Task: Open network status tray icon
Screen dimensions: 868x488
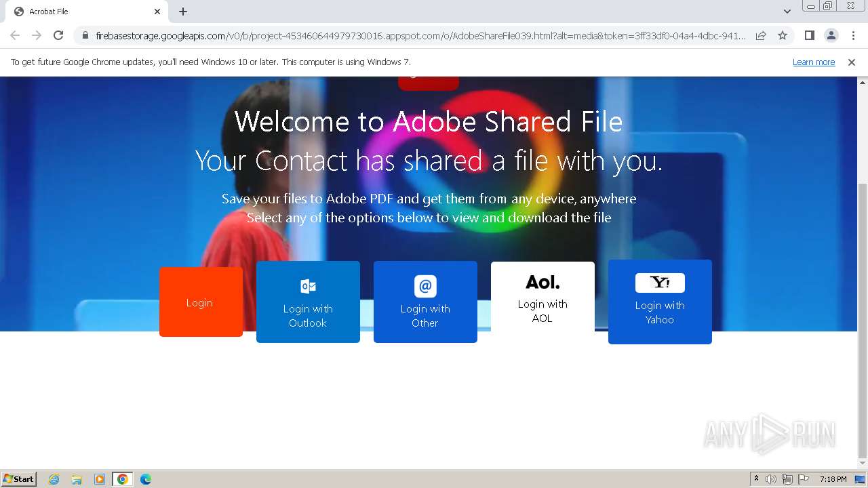Action: click(x=787, y=479)
